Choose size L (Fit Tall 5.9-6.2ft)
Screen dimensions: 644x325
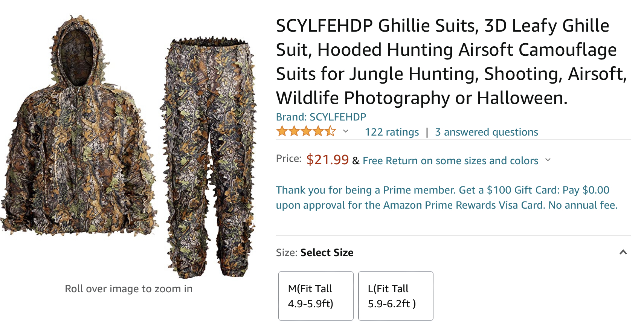click(395, 296)
